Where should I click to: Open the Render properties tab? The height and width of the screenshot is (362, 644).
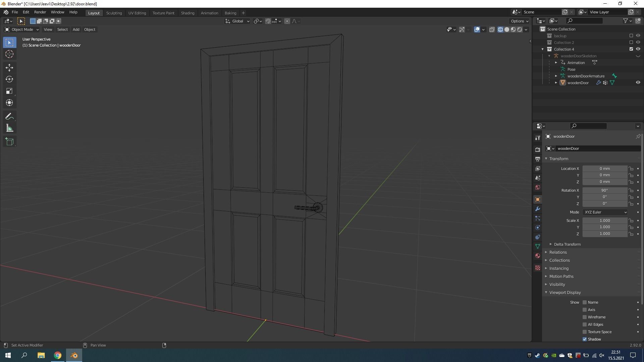point(538,149)
